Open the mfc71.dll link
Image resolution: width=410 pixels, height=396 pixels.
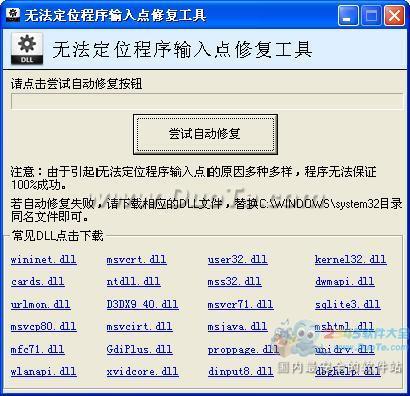coord(38,349)
